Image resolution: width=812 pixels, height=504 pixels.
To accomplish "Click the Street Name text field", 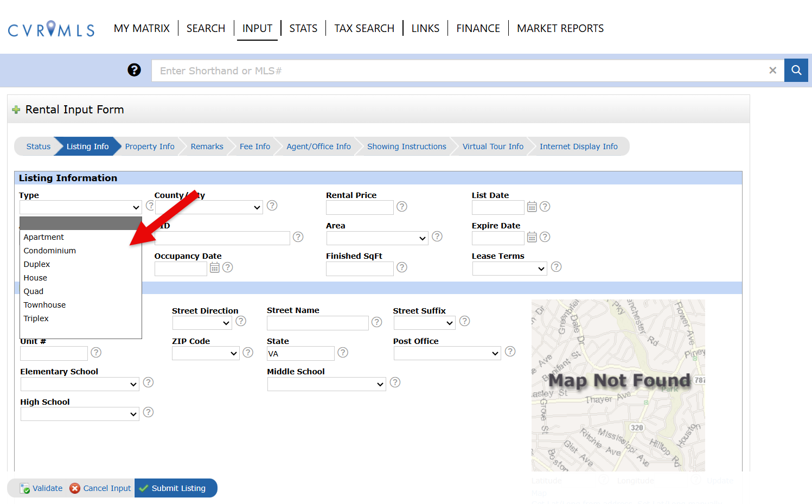I will [x=318, y=323].
